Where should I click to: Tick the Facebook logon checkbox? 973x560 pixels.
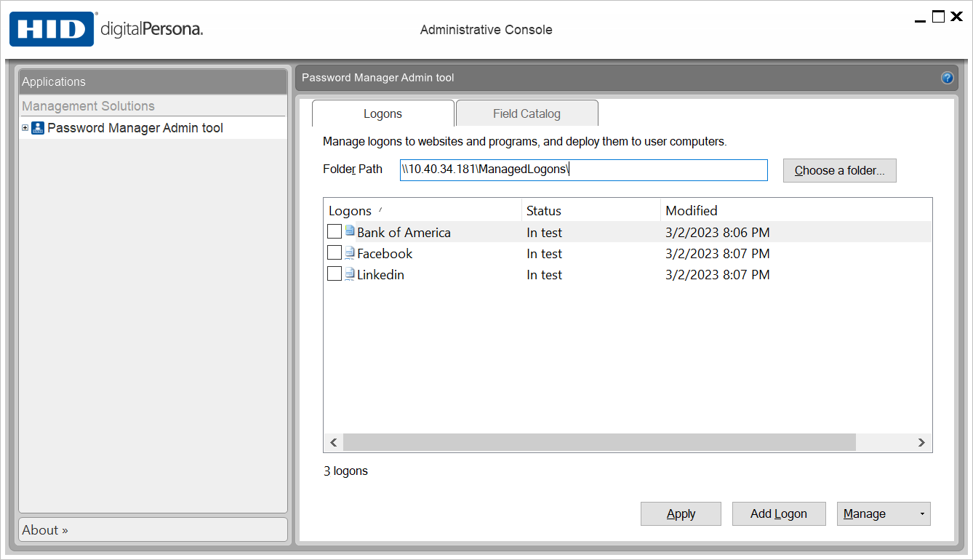coord(335,253)
